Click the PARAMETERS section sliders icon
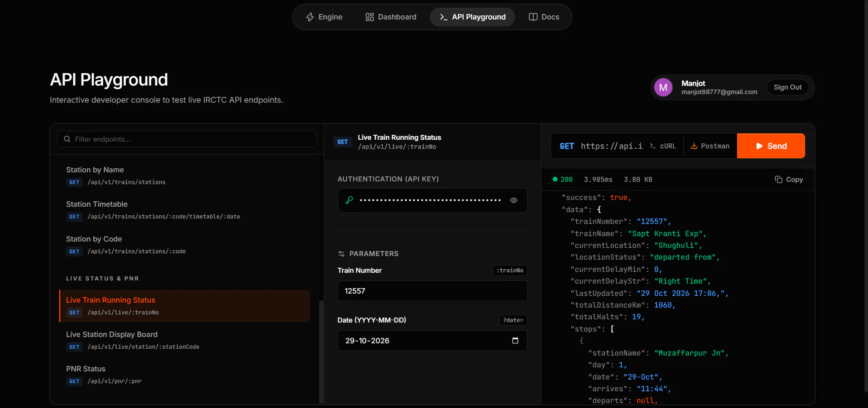868x408 pixels. click(x=341, y=254)
